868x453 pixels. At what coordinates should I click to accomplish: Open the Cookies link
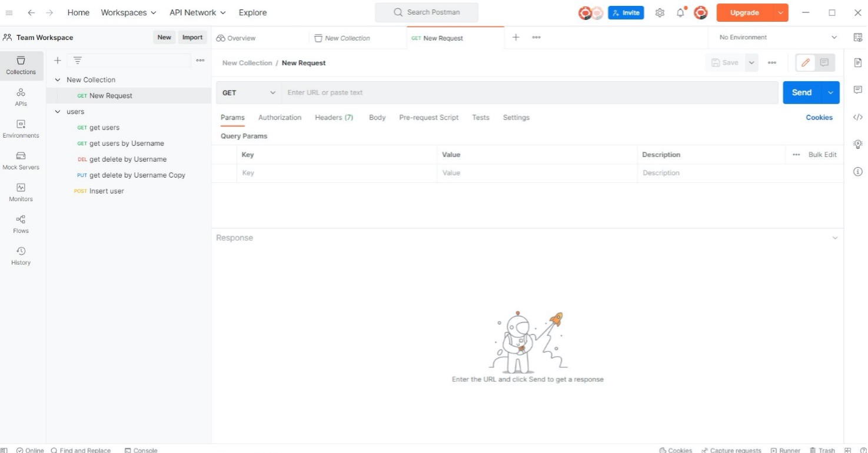tap(819, 118)
